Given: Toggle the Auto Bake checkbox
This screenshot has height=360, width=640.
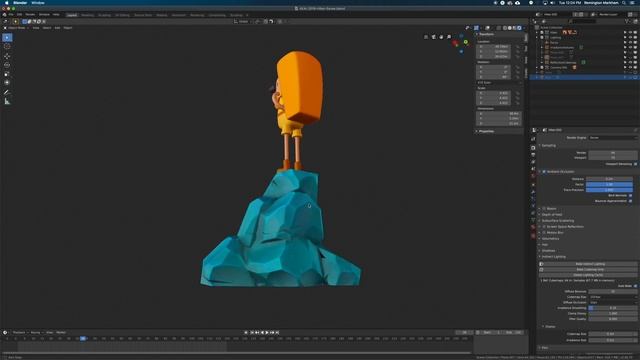Looking at the screenshot, I should coord(635,286).
